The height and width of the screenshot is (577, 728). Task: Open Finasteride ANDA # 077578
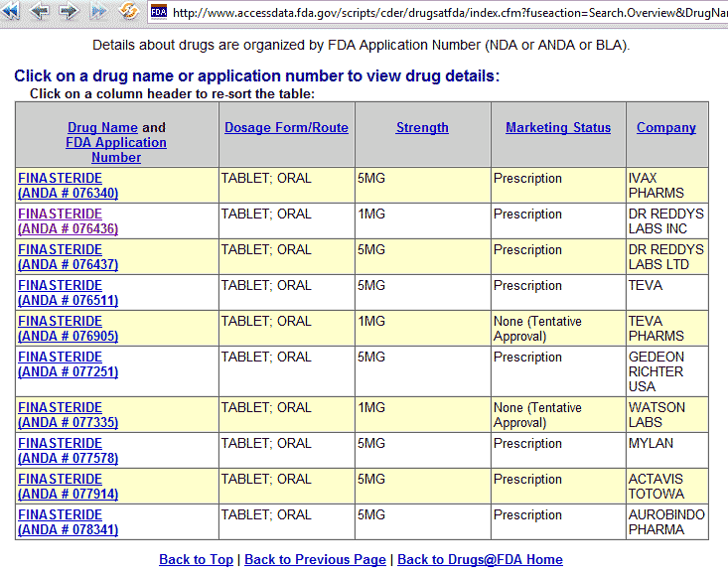(x=69, y=450)
